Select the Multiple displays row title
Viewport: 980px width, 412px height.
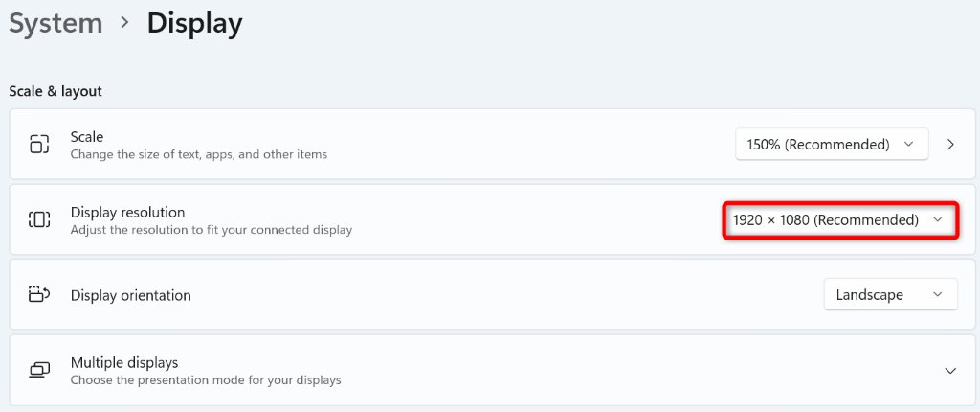coord(124,362)
